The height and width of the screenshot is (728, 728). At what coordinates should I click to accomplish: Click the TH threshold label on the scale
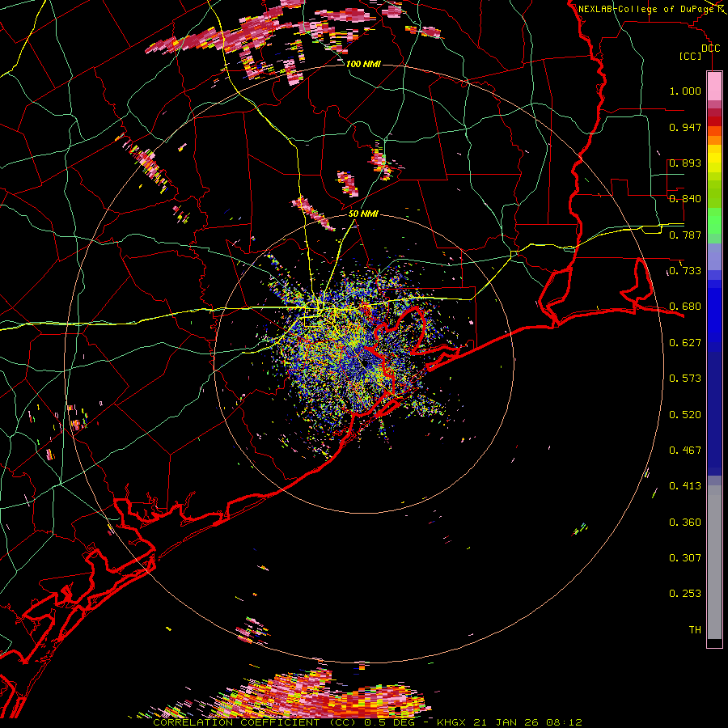(x=695, y=630)
